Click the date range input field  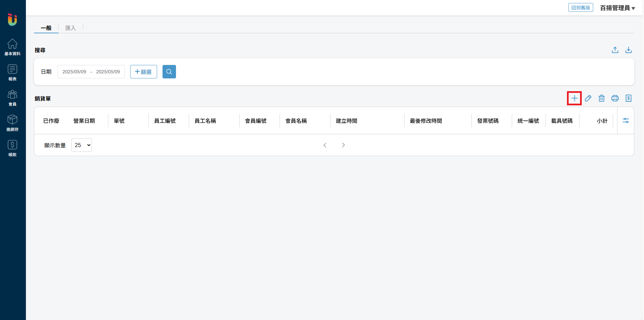tap(91, 72)
